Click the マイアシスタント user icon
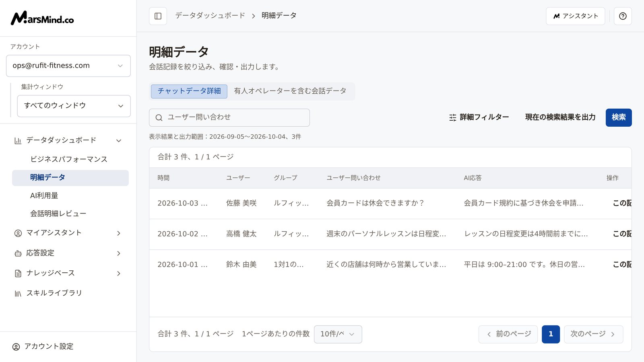The image size is (644, 362). pos(18,233)
